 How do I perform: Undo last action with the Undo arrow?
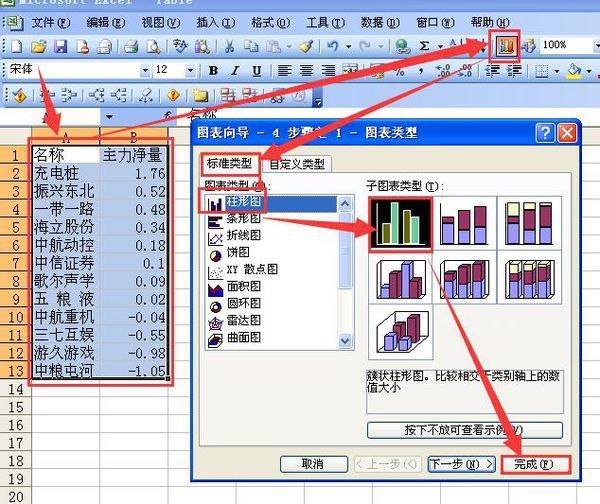click(x=333, y=47)
